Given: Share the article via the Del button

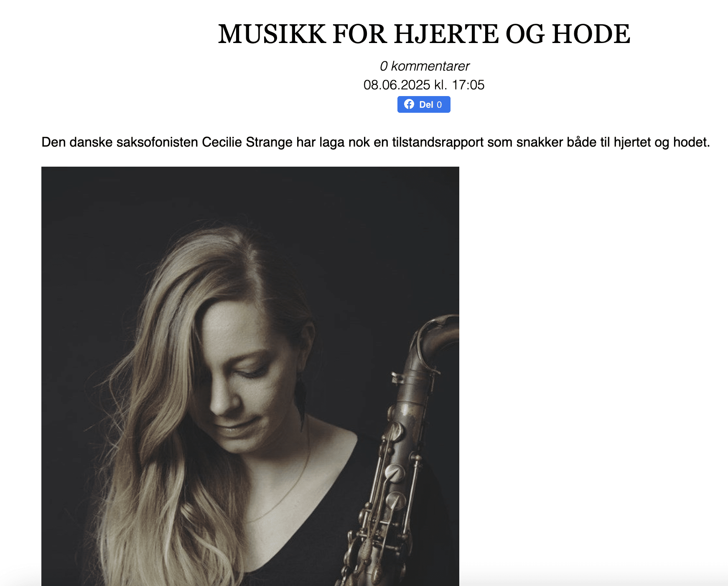Looking at the screenshot, I should coord(424,104).
